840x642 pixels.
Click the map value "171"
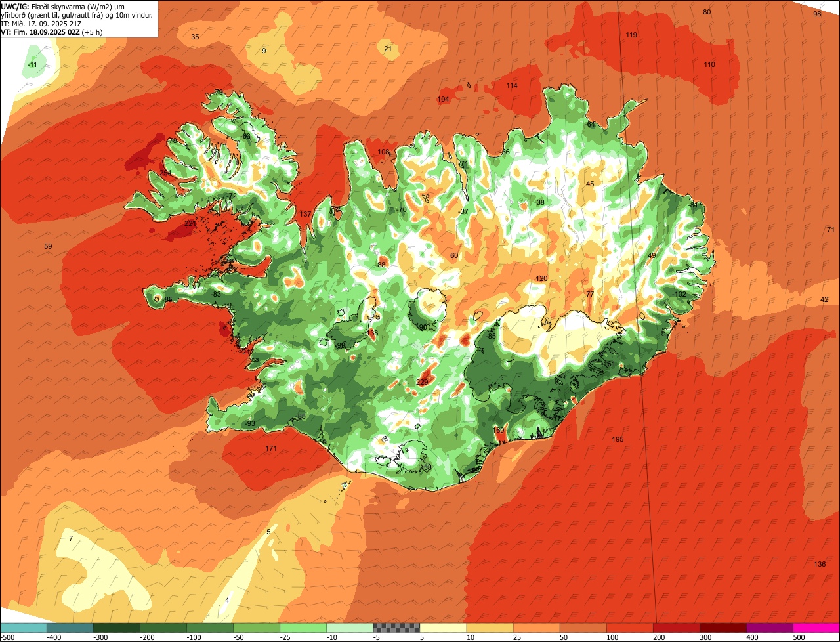[x=271, y=449]
